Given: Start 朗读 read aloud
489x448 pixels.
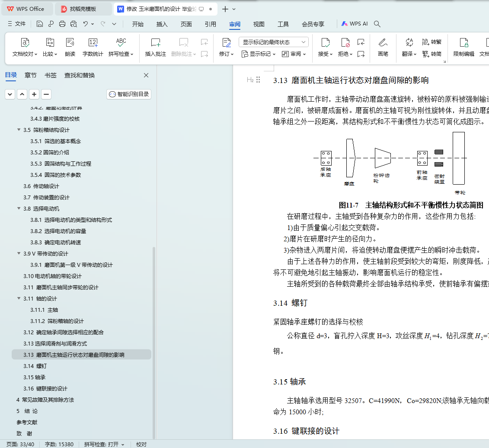Looking at the screenshot, I should pos(70,47).
